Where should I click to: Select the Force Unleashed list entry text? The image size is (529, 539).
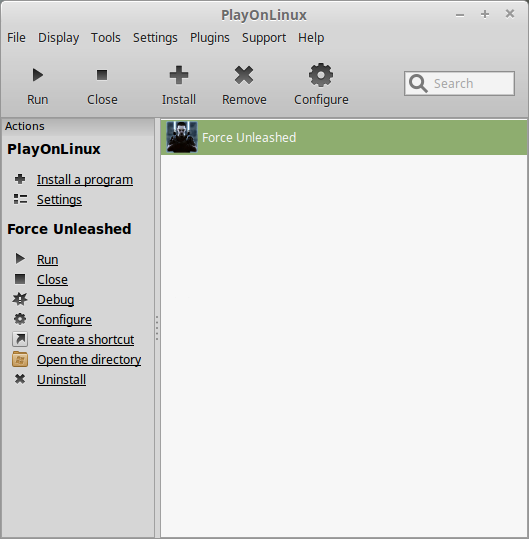(x=249, y=138)
